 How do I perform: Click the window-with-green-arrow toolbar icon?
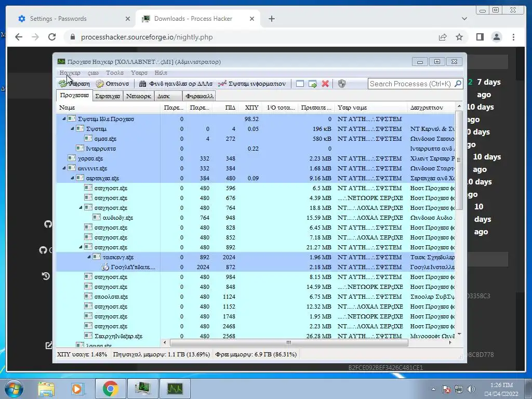pyautogui.click(x=312, y=84)
